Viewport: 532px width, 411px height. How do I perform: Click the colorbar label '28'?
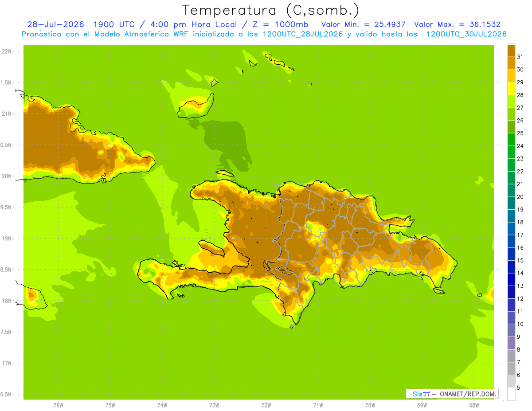click(x=520, y=95)
